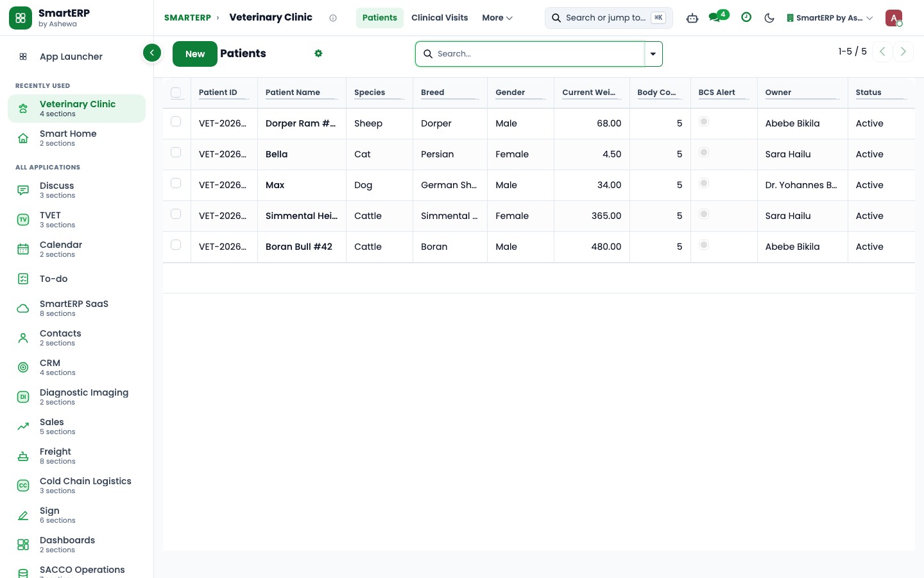Select the Bella row checkbox

tap(176, 152)
